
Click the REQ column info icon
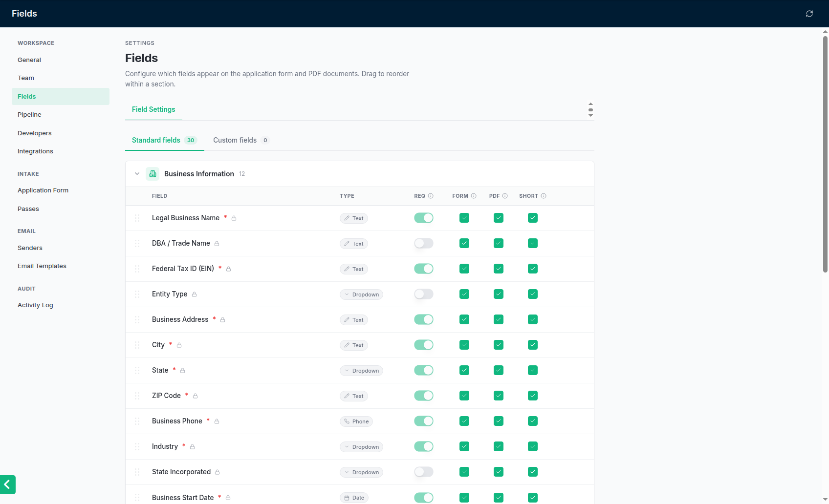[x=431, y=196]
